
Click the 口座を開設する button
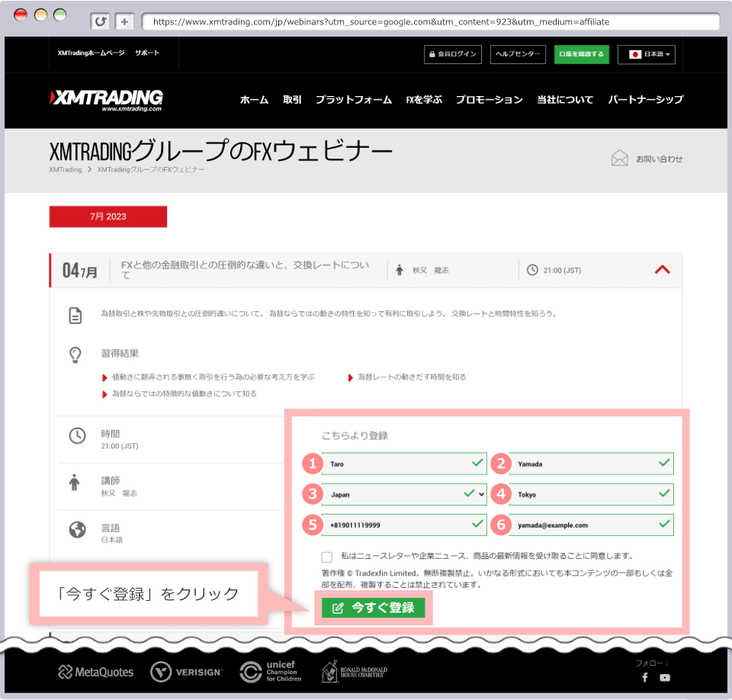point(581,54)
